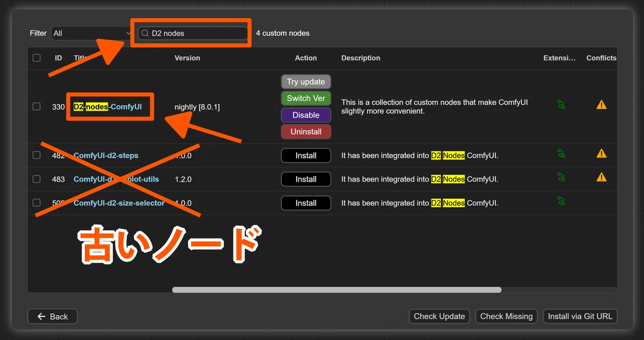This screenshot has width=644, height=340.
Task: Install the node in row 483
Action: tap(306, 179)
